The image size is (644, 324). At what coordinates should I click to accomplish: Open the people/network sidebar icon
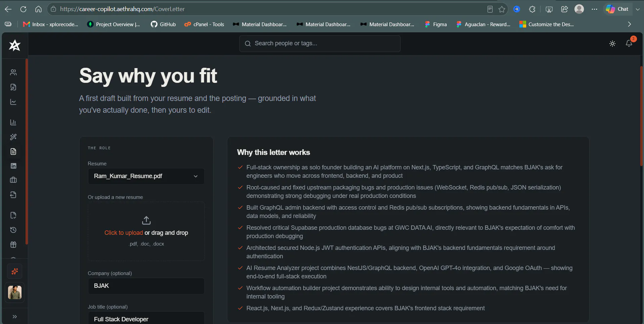coord(13,72)
